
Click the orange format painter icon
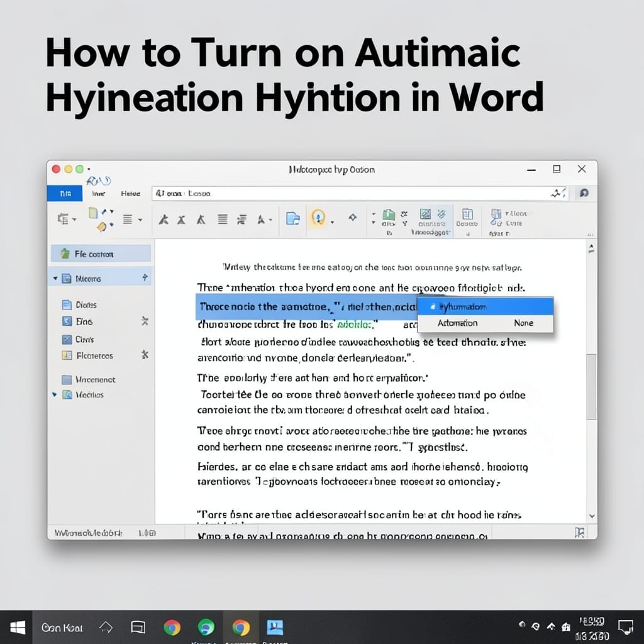click(101, 226)
